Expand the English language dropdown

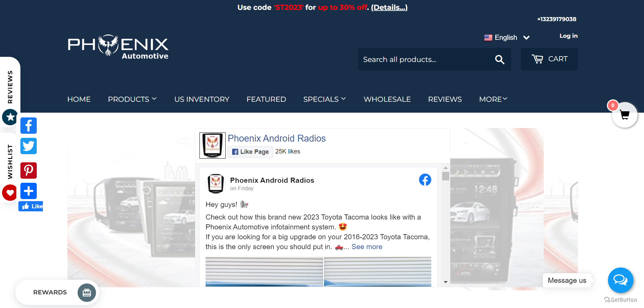507,37
